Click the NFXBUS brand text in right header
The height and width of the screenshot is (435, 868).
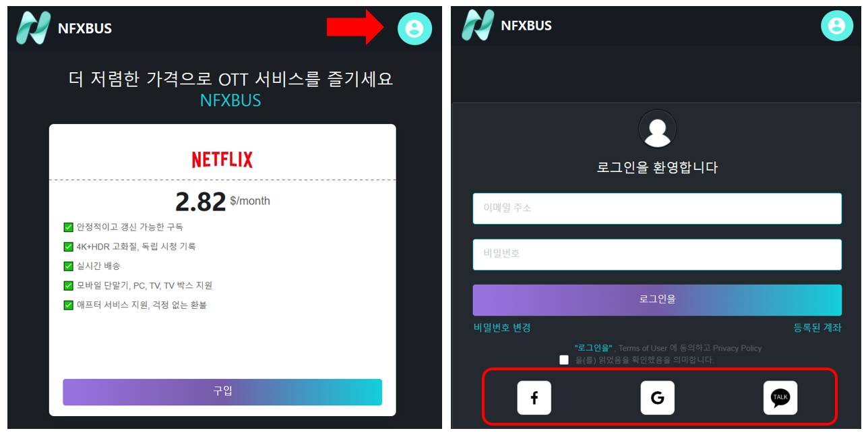coord(526,26)
